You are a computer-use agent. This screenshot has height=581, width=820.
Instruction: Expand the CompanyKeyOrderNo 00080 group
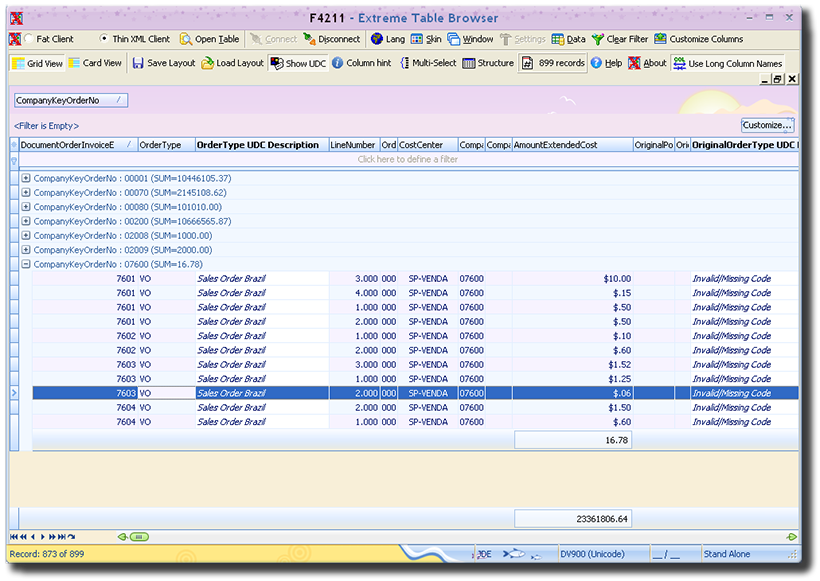[26, 207]
